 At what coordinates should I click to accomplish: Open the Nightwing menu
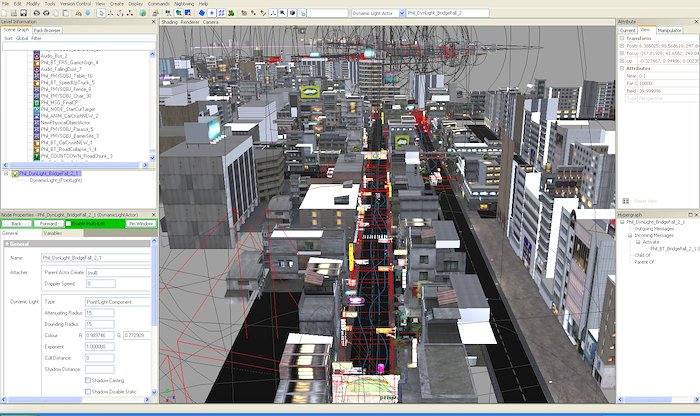click(x=183, y=4)
